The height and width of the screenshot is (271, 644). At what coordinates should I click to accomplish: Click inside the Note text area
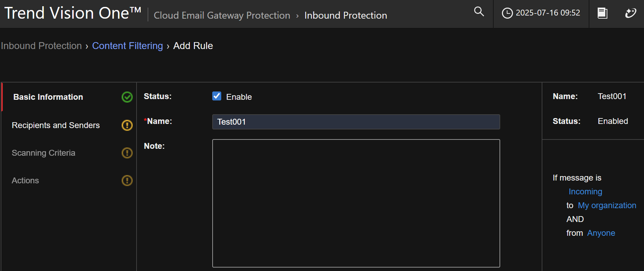click(x=356, y=203)
